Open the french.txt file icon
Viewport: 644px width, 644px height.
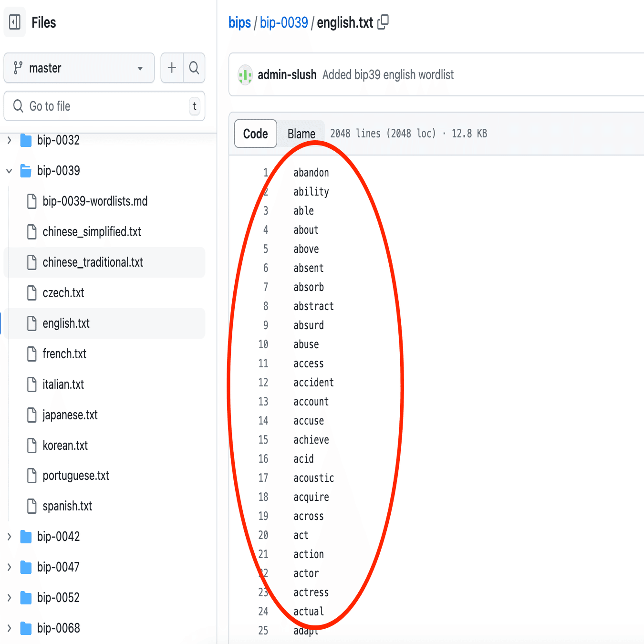pos(31,354)
